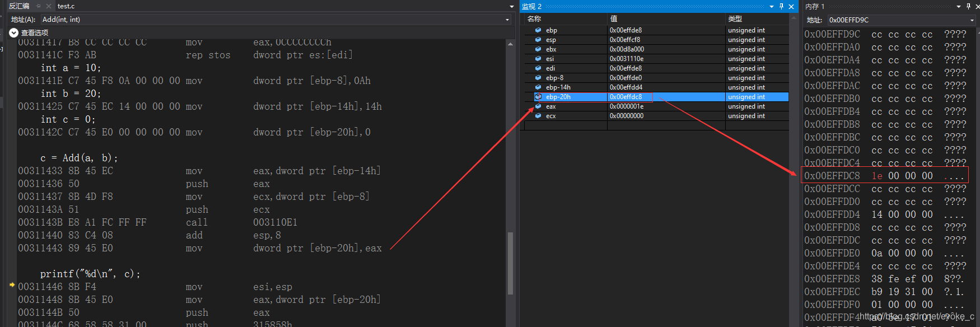Select the edi variable icon in watch
Viewport: 980px width, 327px height.
click(x=538, y=68)
